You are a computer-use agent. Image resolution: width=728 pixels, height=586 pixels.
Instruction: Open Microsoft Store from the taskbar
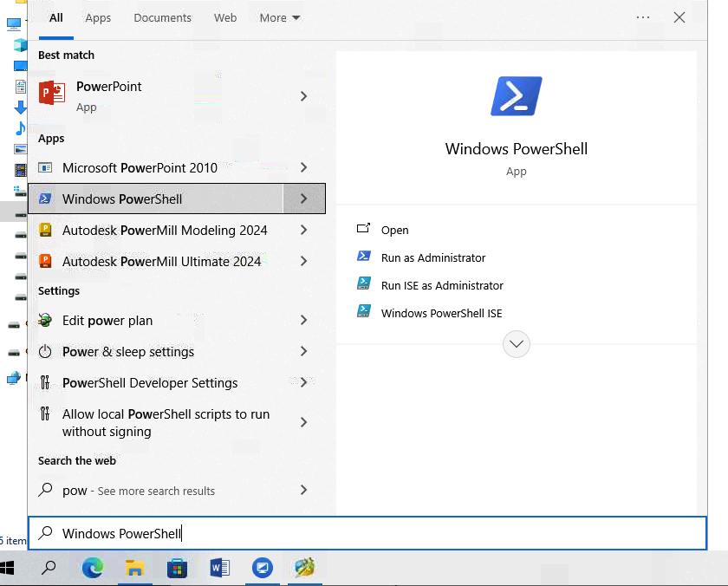177,568
